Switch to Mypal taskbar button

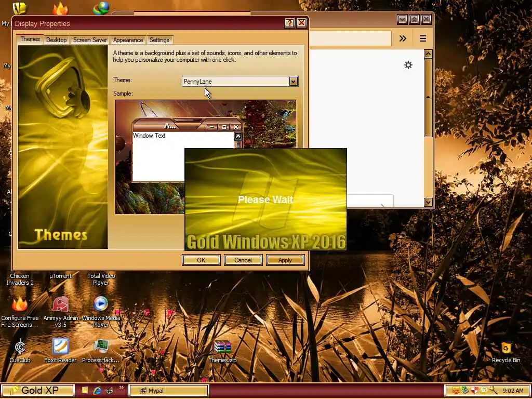168,391
